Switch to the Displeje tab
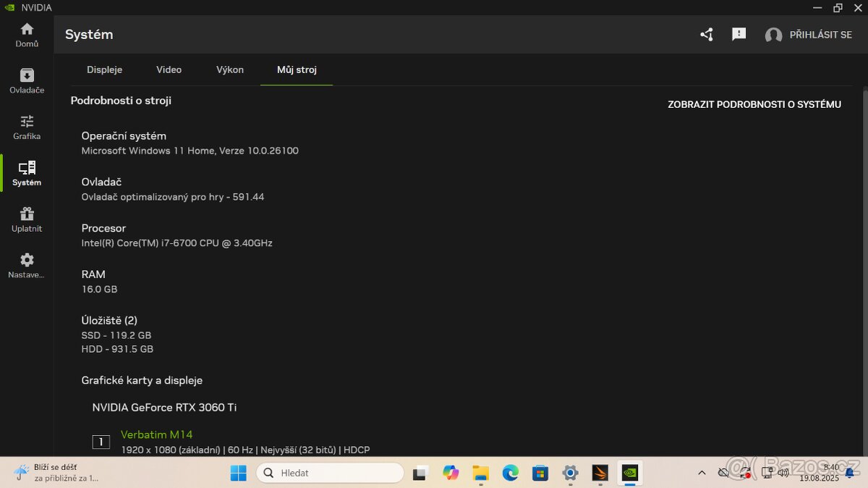The width and height of the screenshot is (868, 488). pos(104,70)
